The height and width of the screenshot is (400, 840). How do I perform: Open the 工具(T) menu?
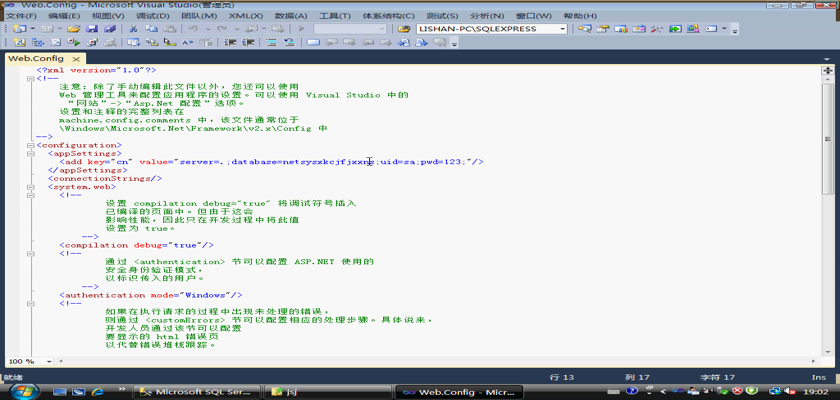pyautogui.click(x=335, y=16)
